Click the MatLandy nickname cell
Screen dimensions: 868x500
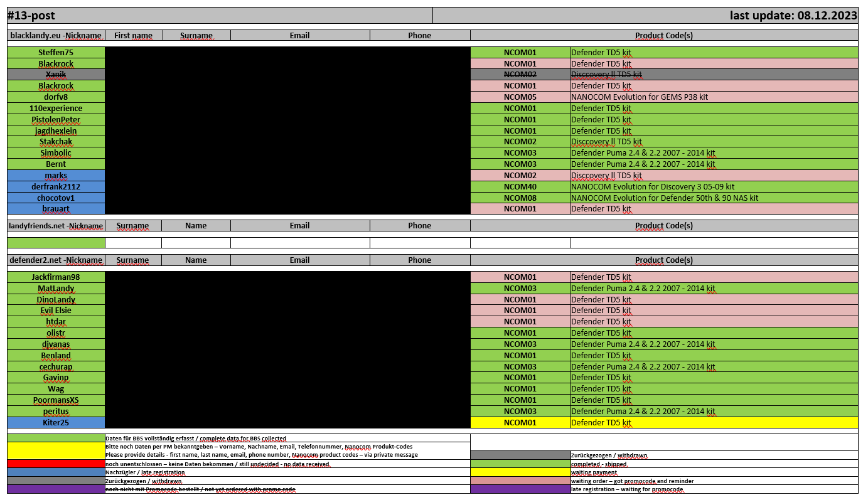tap(56, 289)
